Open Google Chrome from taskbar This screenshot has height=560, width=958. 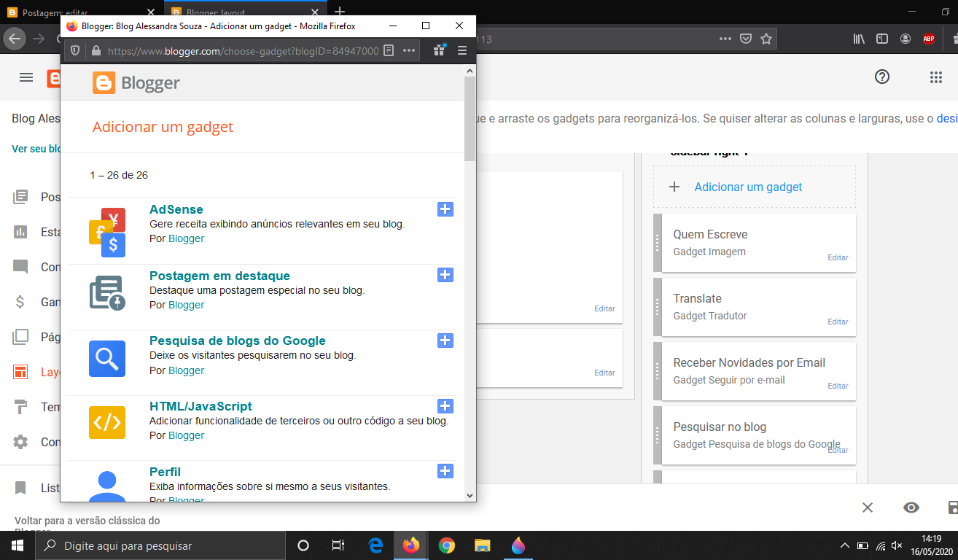point(447,545)
